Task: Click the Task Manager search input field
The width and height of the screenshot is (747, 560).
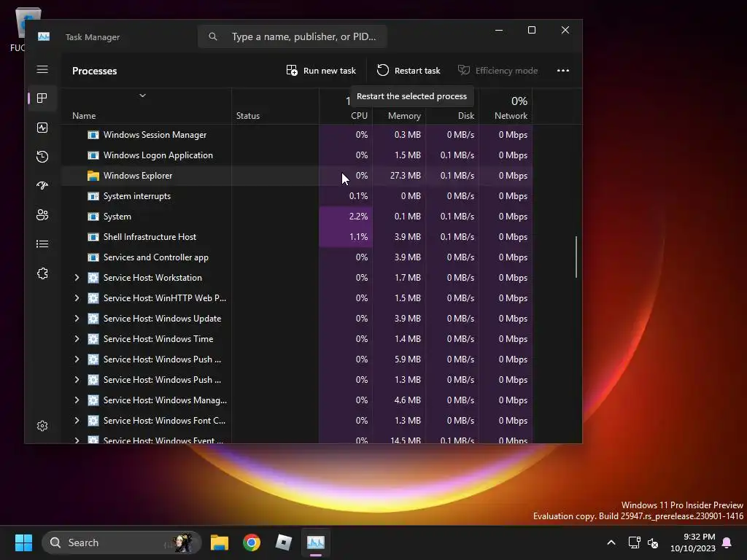Action: coord(292,36)
